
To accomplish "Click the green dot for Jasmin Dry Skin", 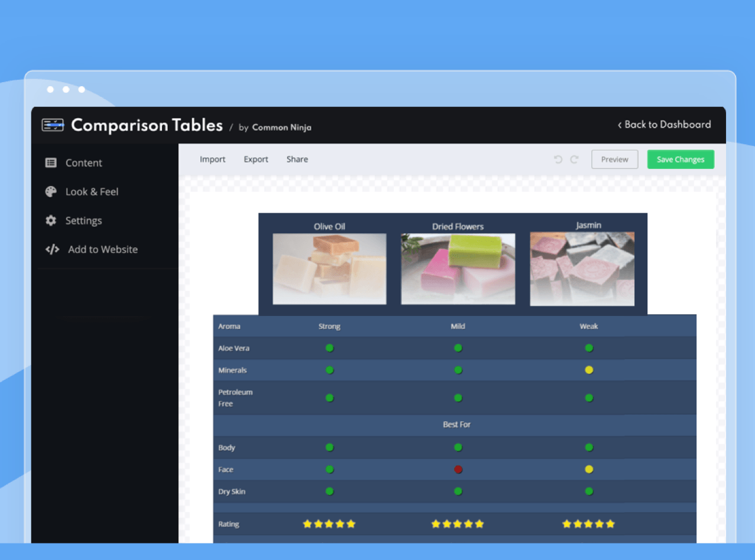I will [x=589, y=491].
